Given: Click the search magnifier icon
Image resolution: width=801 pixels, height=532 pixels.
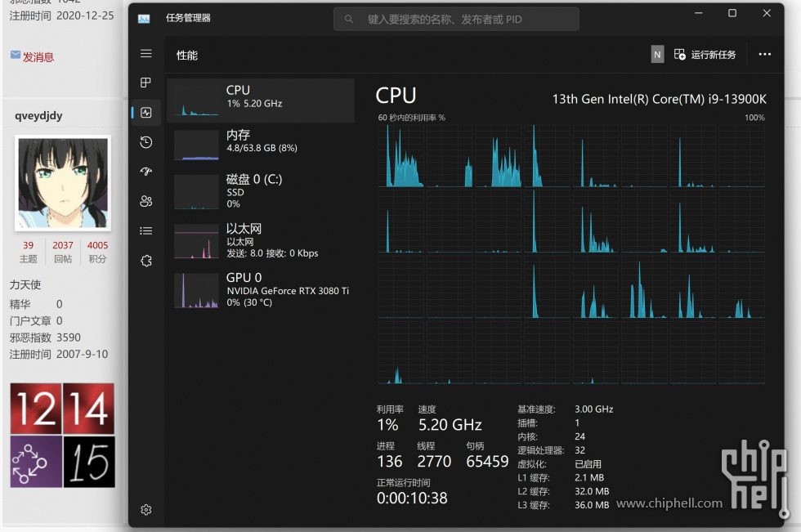Looking at the screenshot, I should [349, 19].
